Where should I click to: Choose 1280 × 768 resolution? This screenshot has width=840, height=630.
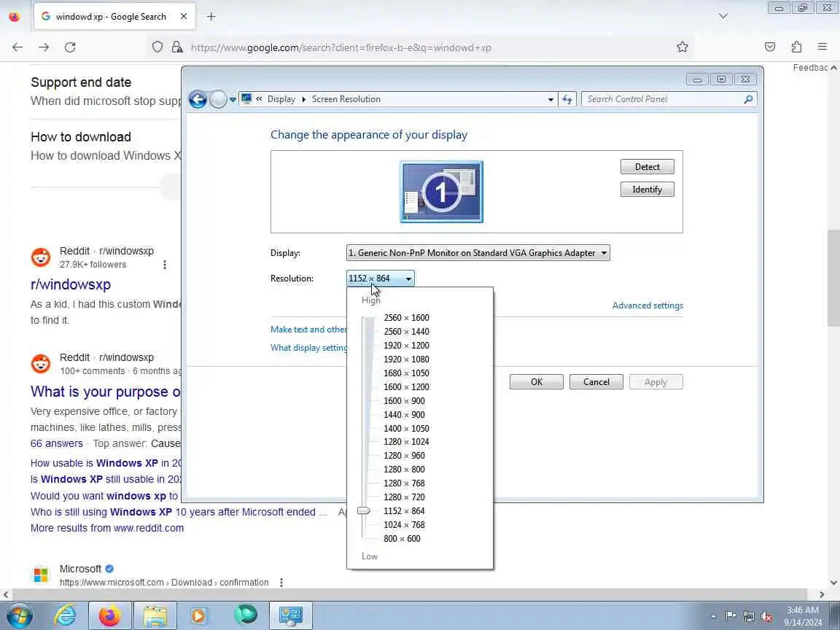pos(405,483)
